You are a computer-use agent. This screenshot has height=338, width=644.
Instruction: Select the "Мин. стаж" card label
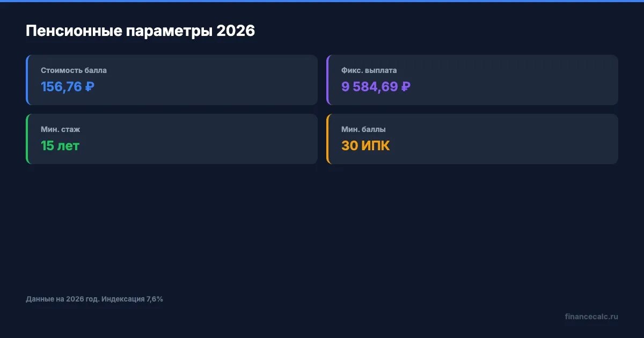tap(60, 129)
